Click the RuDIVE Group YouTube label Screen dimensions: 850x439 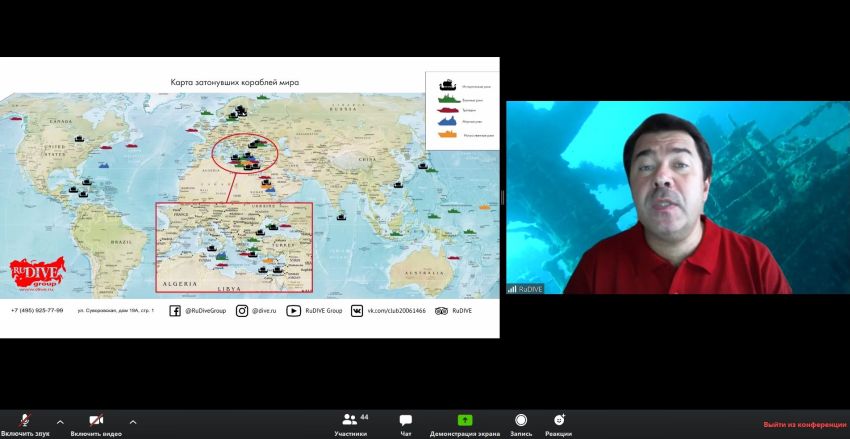coord(324,311)
